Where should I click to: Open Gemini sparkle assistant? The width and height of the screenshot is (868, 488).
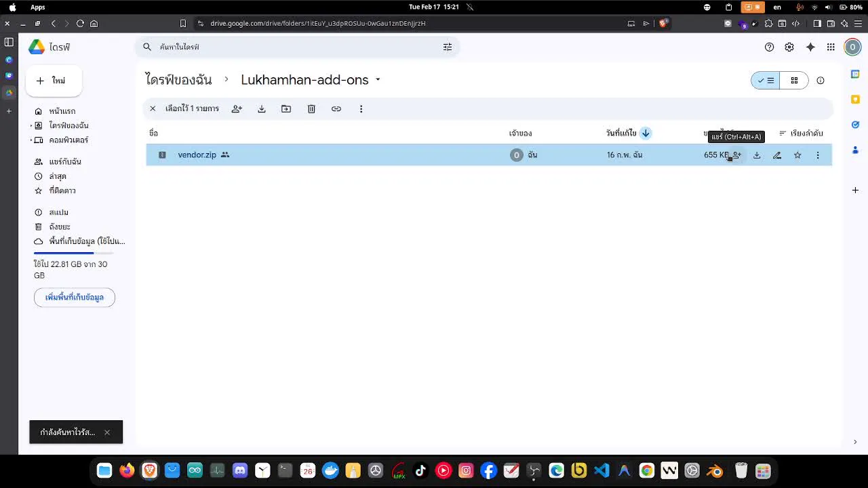(810, 47)
